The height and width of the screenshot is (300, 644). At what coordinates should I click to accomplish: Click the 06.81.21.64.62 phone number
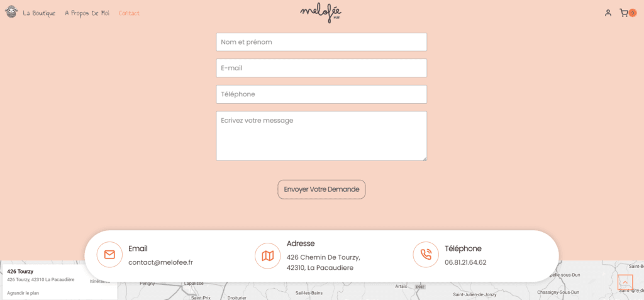465,262
